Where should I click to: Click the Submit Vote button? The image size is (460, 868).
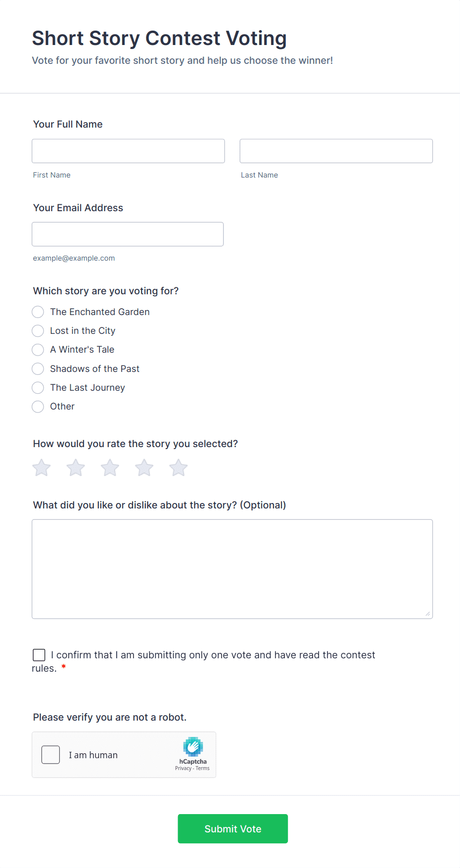[232, 828]
